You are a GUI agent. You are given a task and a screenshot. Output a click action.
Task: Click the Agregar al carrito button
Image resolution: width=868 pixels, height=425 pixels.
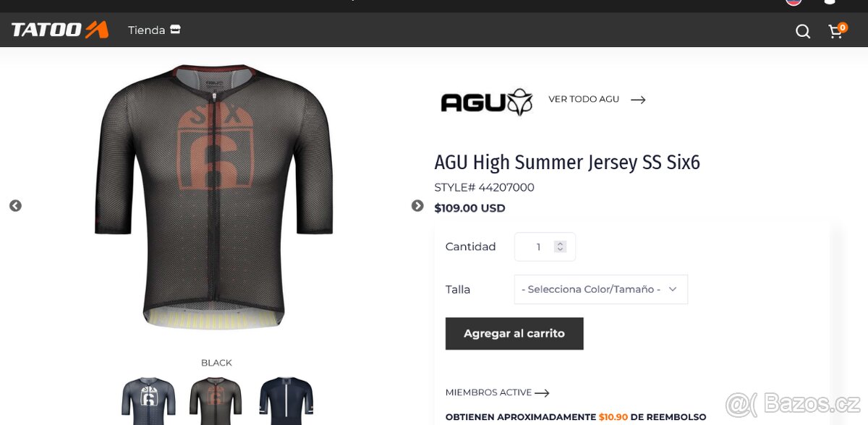(514, 333)
